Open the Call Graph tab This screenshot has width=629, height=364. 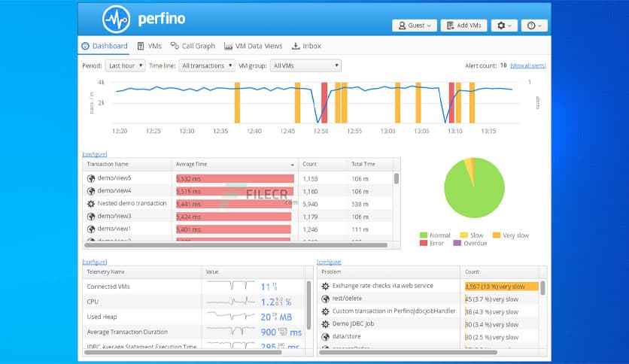pos(193,46)
